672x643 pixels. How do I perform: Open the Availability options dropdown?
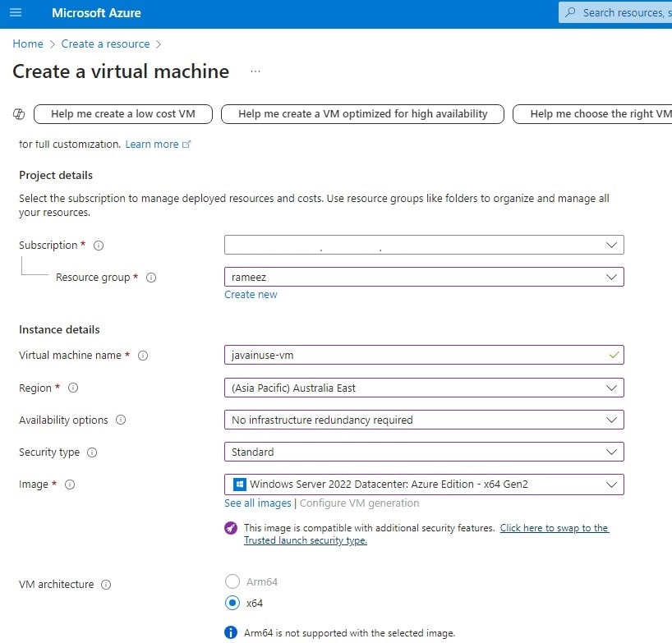[x=424, y=420]
